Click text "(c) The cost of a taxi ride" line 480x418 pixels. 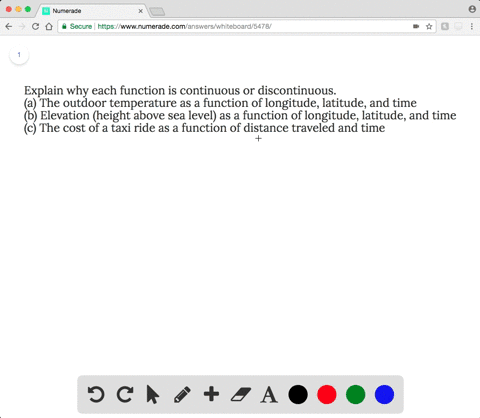click(x=204, y=128)
